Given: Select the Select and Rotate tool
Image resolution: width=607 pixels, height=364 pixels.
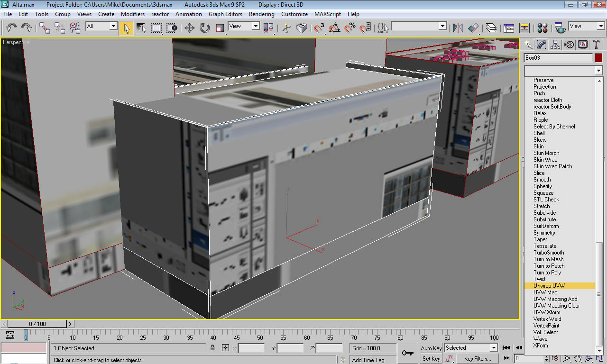Looking at the screenshot, I should [204, 28].
